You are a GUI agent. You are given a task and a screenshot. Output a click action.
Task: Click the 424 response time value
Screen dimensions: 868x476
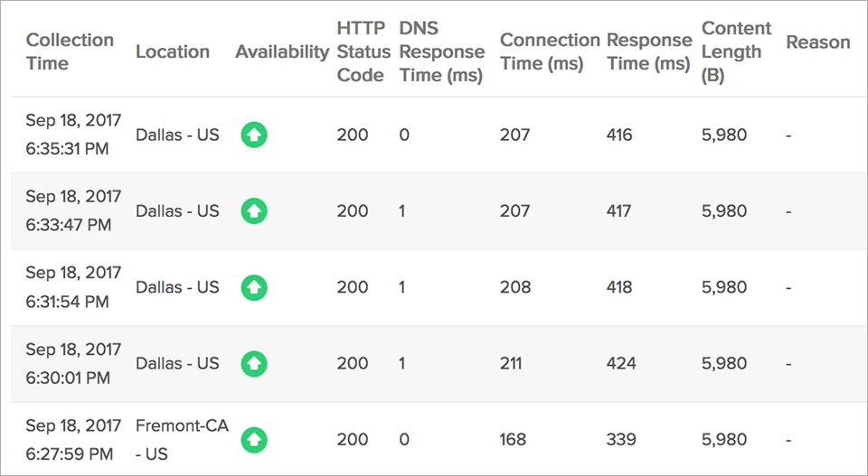click(621, 363)
